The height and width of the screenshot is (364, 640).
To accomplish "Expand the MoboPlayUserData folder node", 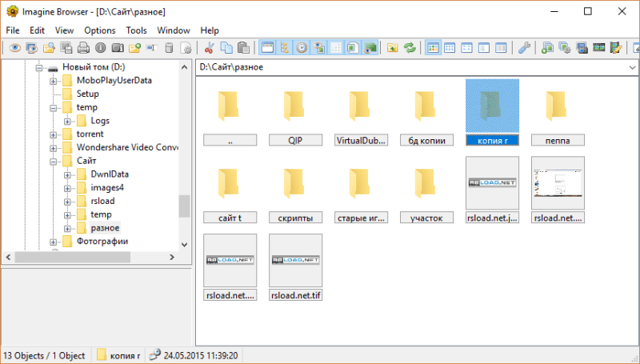I will click(x=53, y=82).
